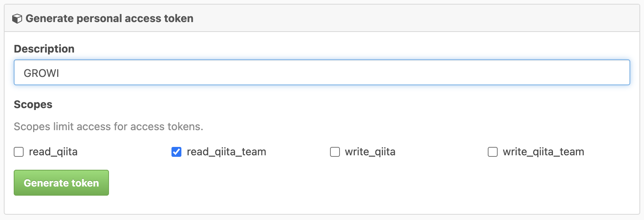Focus the Description input containing GROWI
This screenshot has height=220, width=644.
pos(322,72)
